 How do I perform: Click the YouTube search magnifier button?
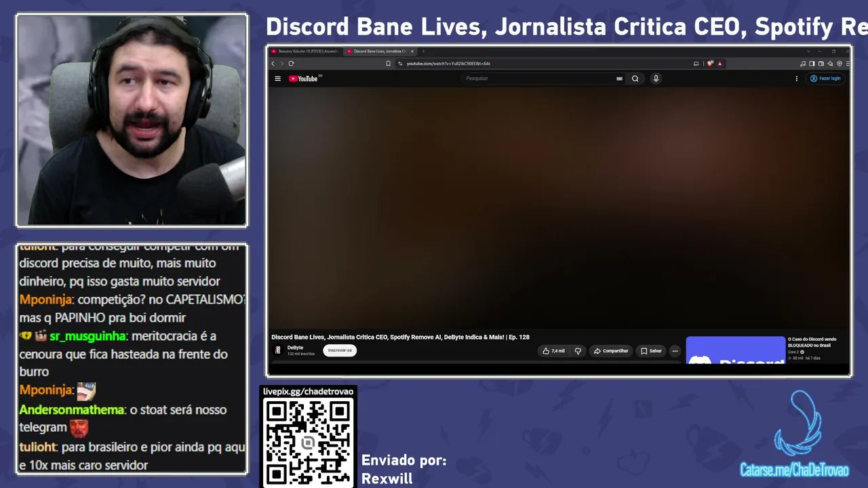(635, 79)
